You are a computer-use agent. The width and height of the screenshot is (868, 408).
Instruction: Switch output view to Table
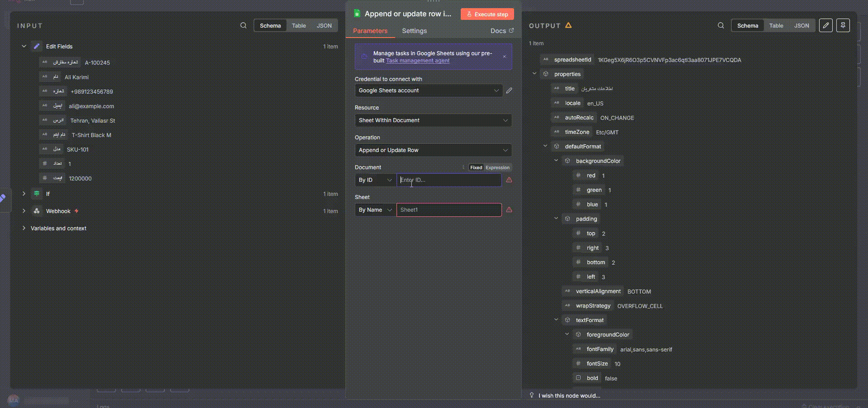tap(776, 26)
